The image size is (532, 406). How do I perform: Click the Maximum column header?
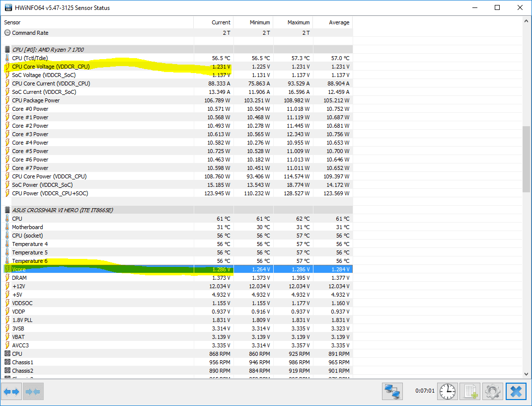[293, 22]
